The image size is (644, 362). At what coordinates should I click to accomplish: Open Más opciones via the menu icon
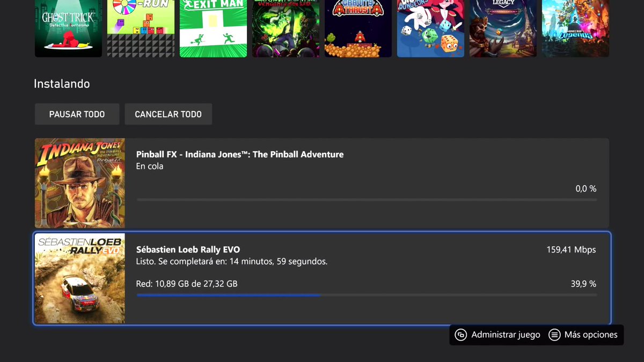pos(583,335)
